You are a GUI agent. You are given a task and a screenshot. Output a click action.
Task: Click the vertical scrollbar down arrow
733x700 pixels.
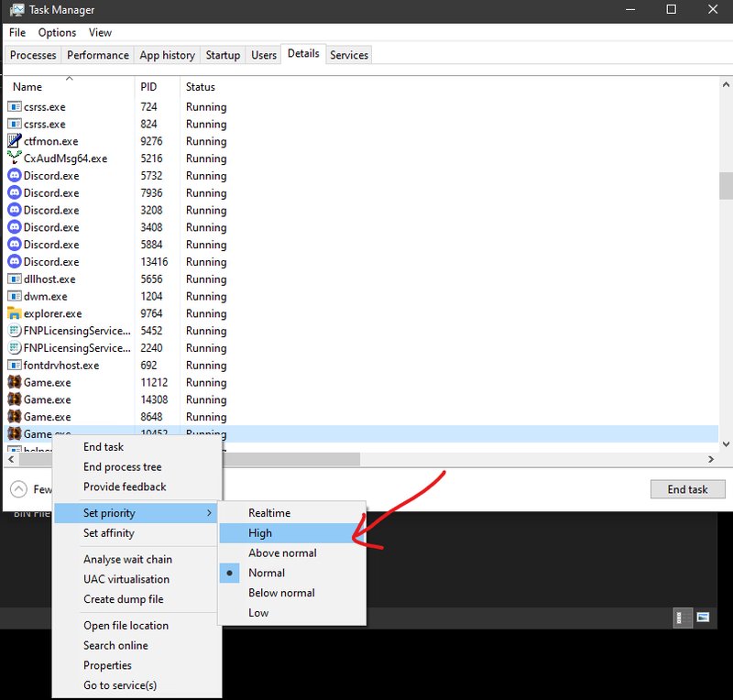tap(726, 444)
